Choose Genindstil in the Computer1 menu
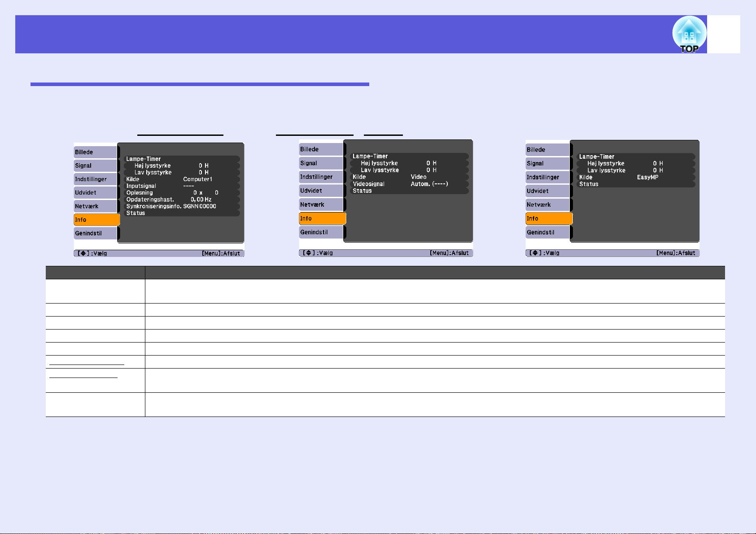The width and height of the screenshot is (756, 534). tap(96, 233)
